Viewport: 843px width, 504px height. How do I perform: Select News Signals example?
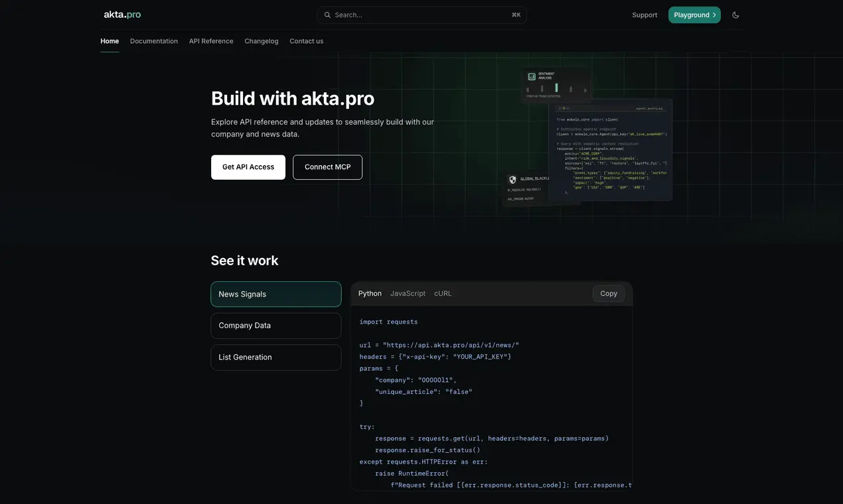tap(276, 294)
